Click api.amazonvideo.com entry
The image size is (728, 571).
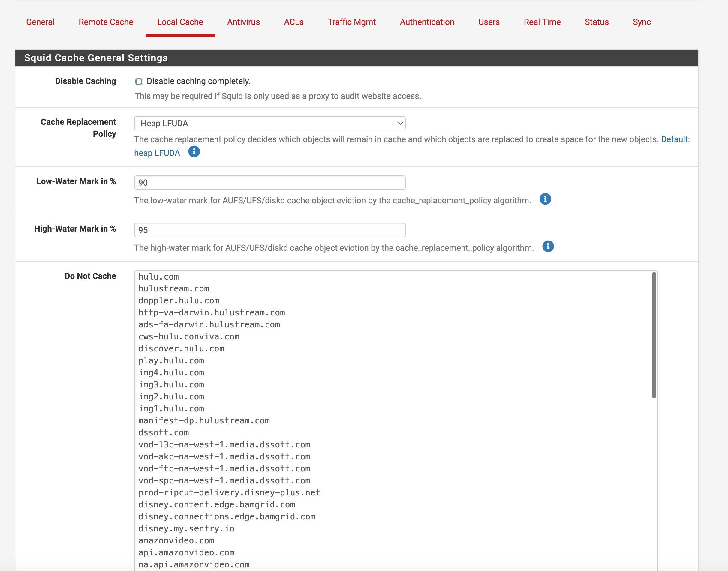tap(186, 553)
